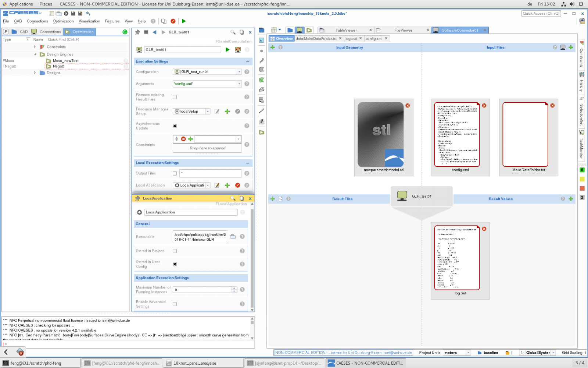Open the Constraints combo box dropdown
Screen dimensions: 588x368
[239, 139]
